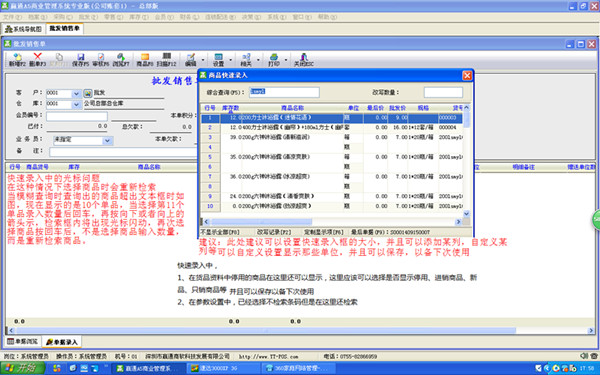600x375 pixels.
Task: Click the 改写数量 input field
Action: tap(443, 92)
